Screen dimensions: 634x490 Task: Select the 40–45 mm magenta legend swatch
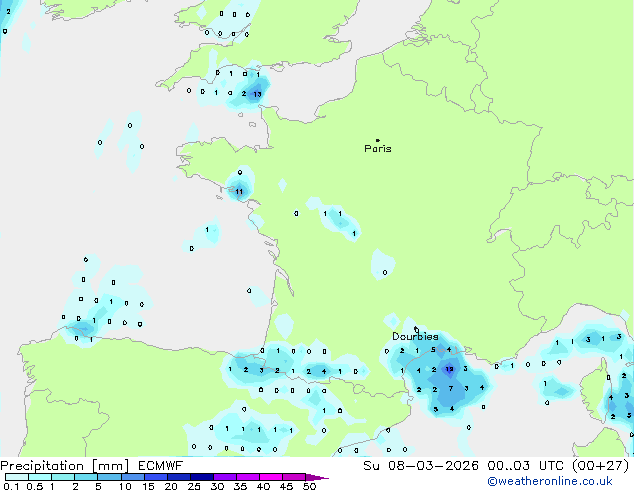[x=271, y=477]
